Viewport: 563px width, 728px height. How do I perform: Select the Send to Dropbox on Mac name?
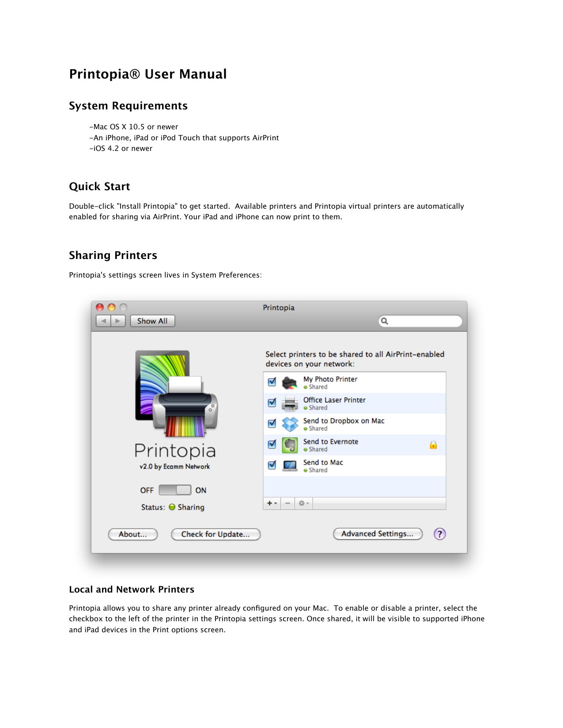coord(344,421)
